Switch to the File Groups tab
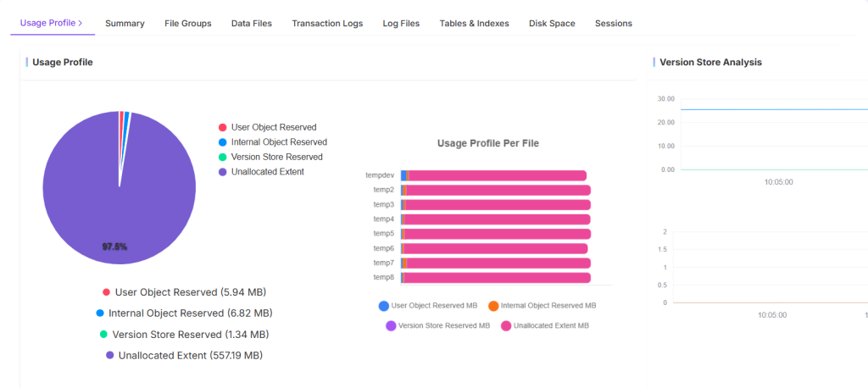Image resolution: width=868 pixels, height=388 pixels. point(187,24)
